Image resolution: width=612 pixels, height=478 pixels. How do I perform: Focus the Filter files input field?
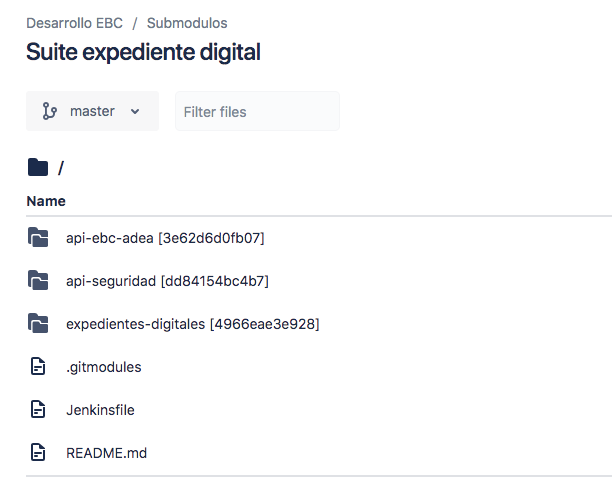pyautogui.click(x=257, y=111)
